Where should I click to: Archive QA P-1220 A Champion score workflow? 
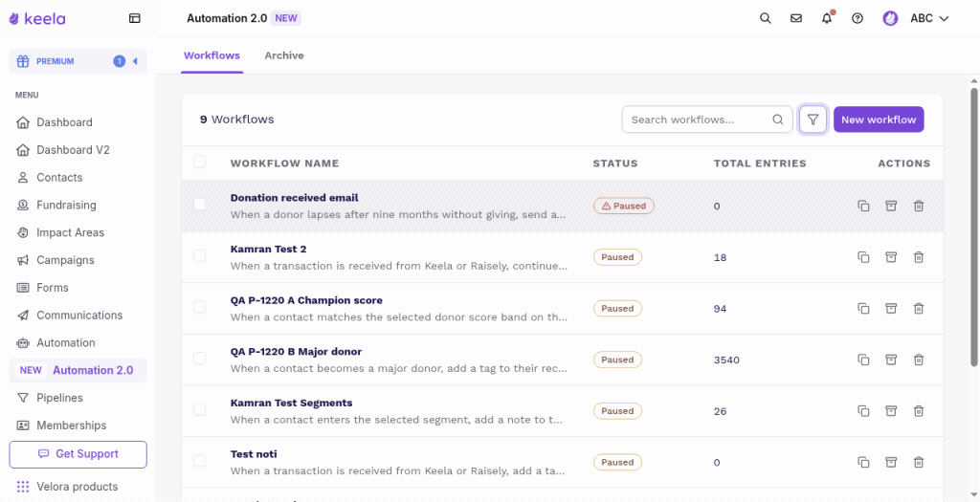(891, 309)
